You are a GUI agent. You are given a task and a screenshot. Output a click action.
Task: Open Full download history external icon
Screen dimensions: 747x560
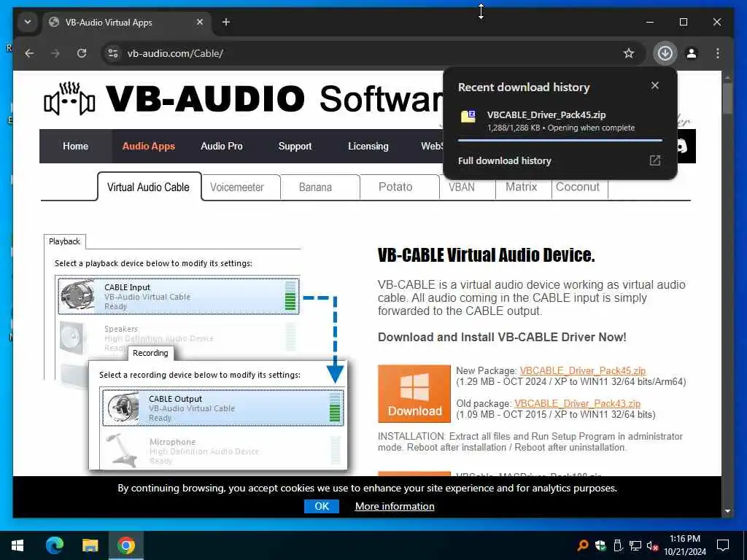coord(655,160)
